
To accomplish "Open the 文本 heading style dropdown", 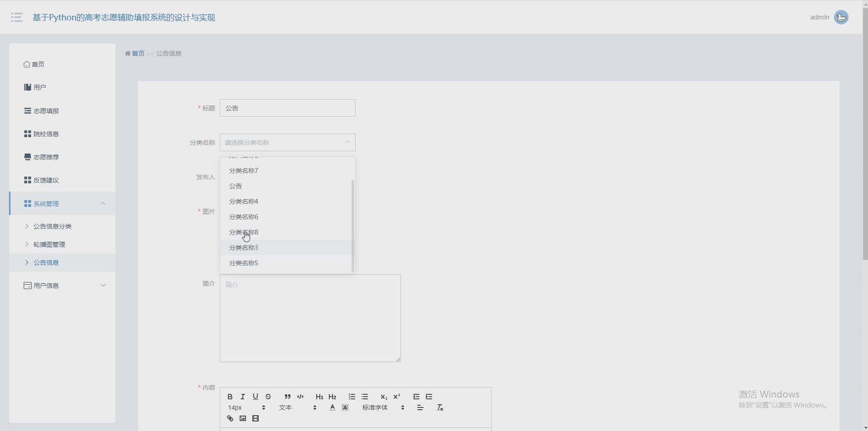I will (298, 407).
